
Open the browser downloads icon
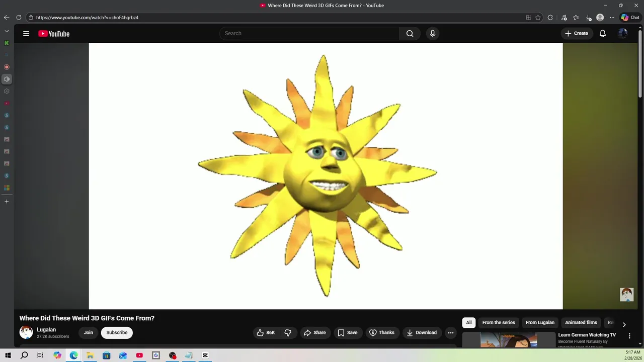click(x=588, y=18)
